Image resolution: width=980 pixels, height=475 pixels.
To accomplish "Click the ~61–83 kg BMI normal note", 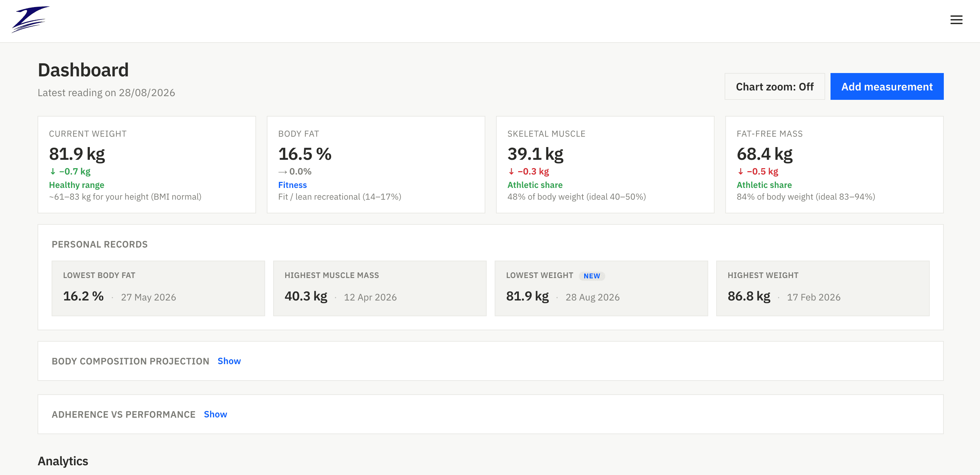I will pyautogui.click(x=125, y=197).
